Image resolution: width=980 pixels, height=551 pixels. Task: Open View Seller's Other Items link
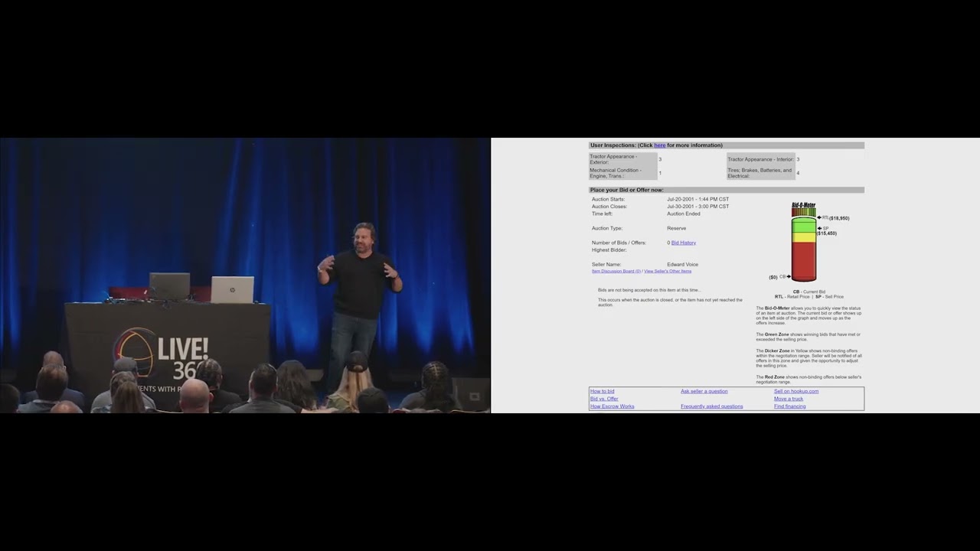point(668,271)
